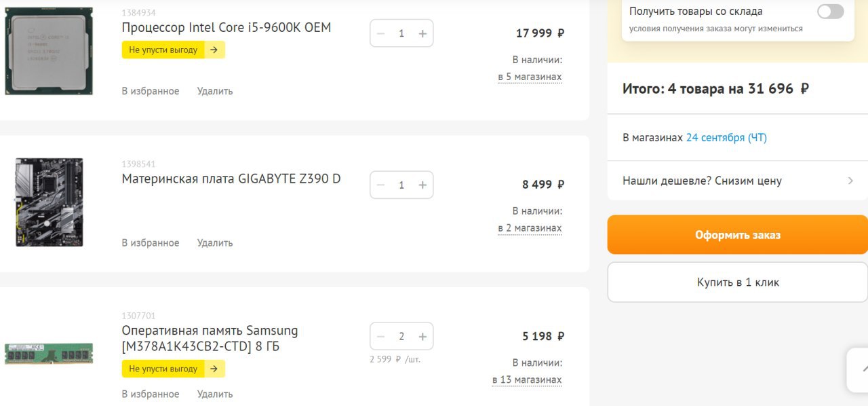This screenshot has height=406, width=868.
Task: Decrease quantity of Intel Core i5-9600K processor
Action: point(380,33)
